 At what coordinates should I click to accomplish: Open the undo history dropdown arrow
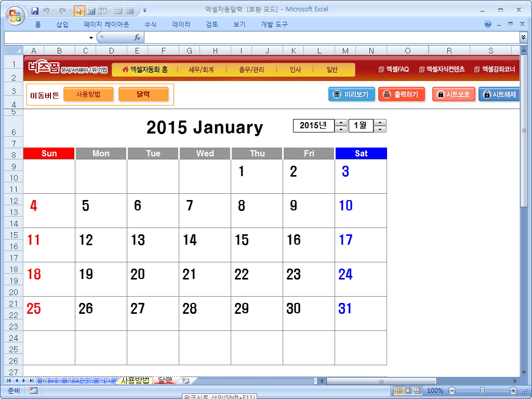54,11
